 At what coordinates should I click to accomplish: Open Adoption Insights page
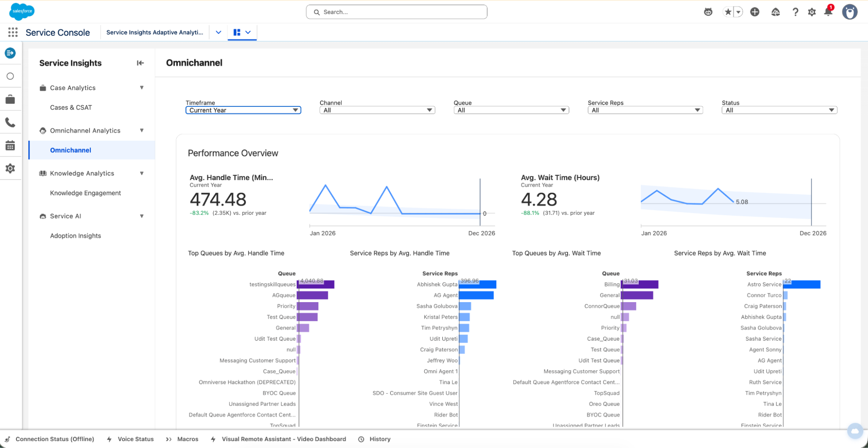[76, 236]
